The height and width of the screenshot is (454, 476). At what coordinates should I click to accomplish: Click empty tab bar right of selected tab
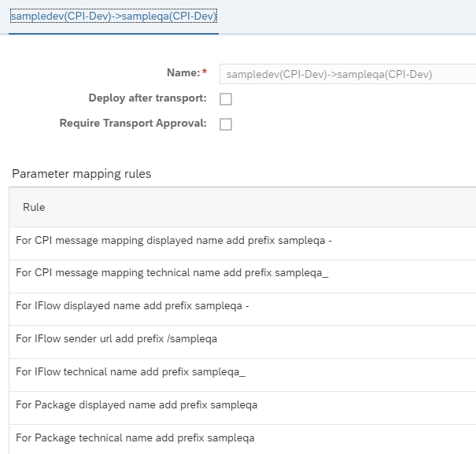pos(346,17)
